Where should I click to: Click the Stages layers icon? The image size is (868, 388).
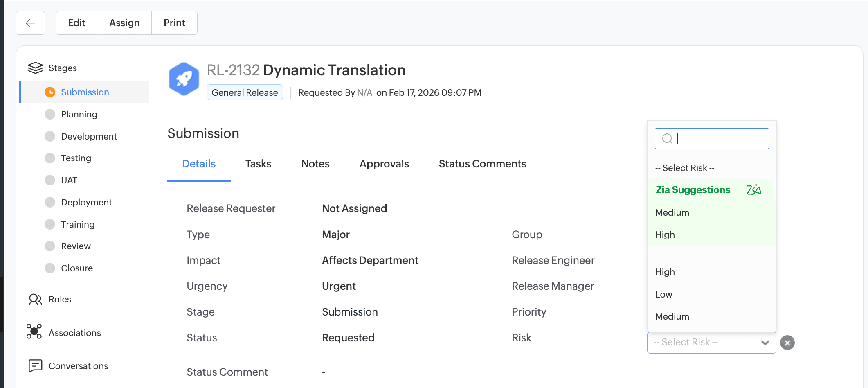coord(35,68)
